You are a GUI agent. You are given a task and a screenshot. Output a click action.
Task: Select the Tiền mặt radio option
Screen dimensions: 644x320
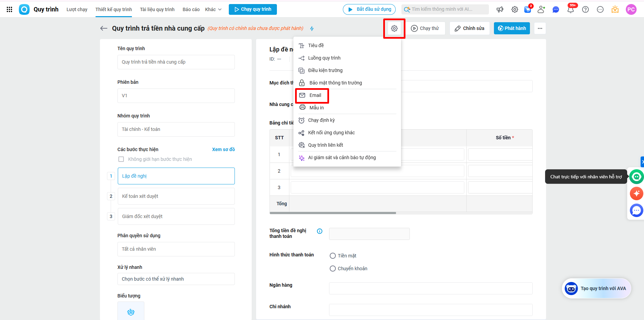coord(333,256)
